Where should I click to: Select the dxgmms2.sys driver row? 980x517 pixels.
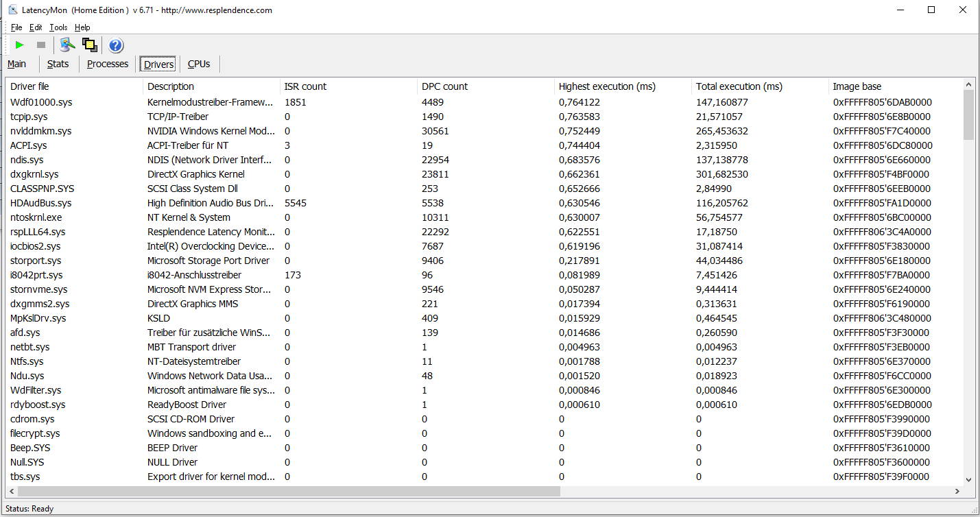[x=484, y=304]
